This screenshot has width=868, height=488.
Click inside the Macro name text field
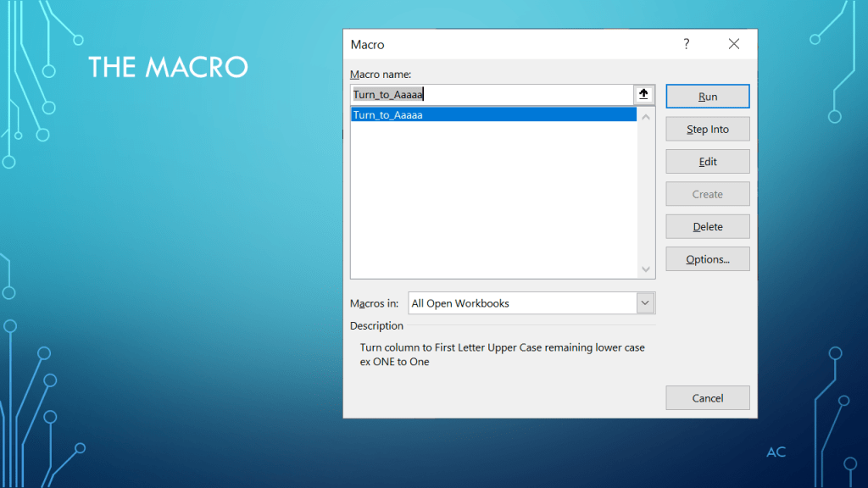click(x=492, y=95)
